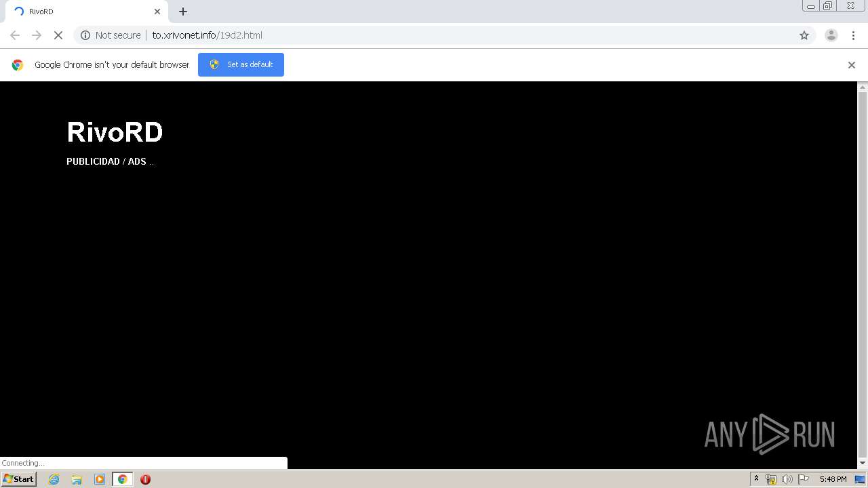The width and height of the screenshot is (868, 488).
Task: Open the red Opera taskbar icon
Action: pos(145,479)
